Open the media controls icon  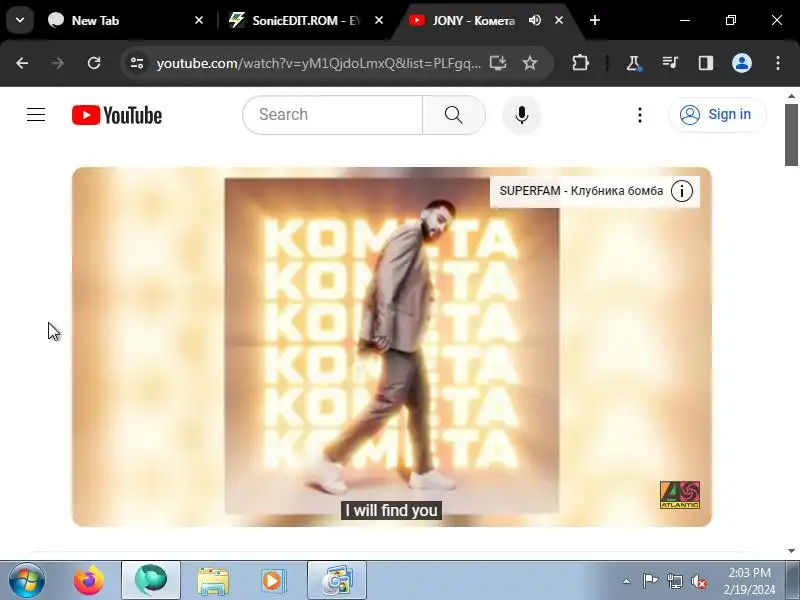[x=670, y=63]
